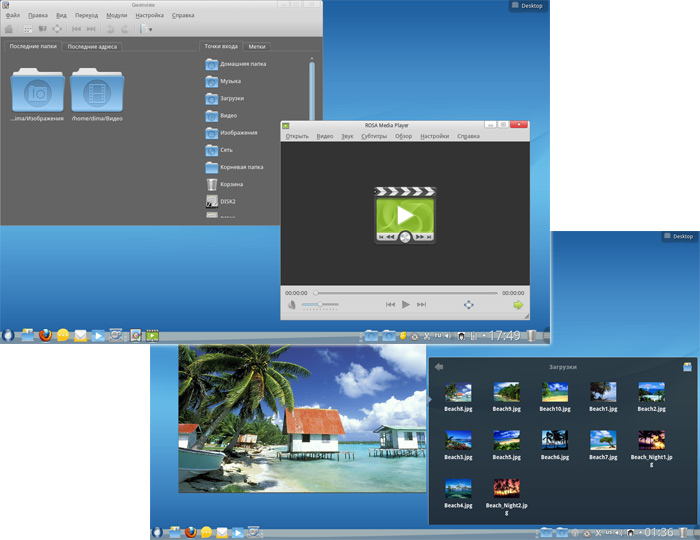Toggle mute speaker icon in media player

coord(292,305)
